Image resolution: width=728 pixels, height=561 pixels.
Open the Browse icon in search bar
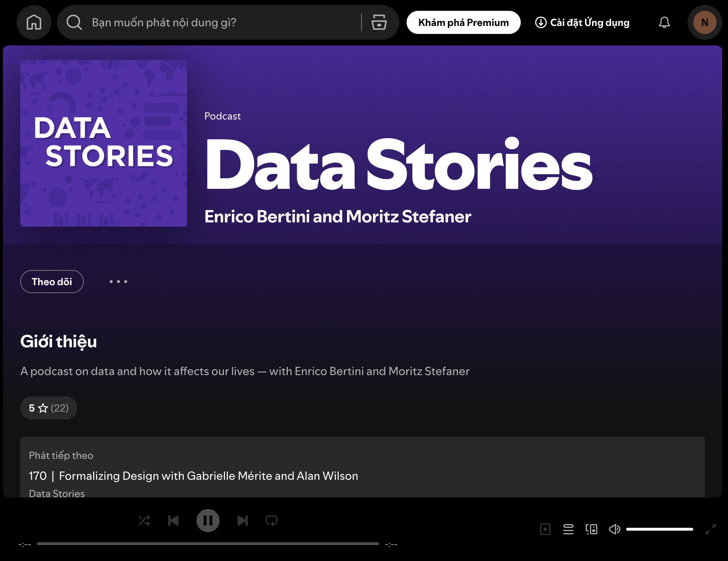[379, 22]
